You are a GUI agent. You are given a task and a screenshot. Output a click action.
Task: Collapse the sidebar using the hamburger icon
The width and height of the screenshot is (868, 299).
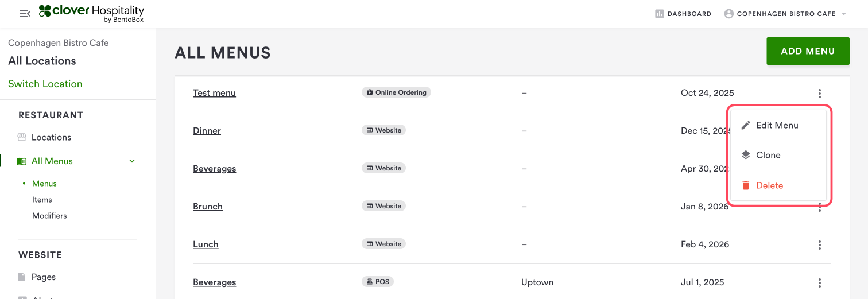click(x=25, y=14)
